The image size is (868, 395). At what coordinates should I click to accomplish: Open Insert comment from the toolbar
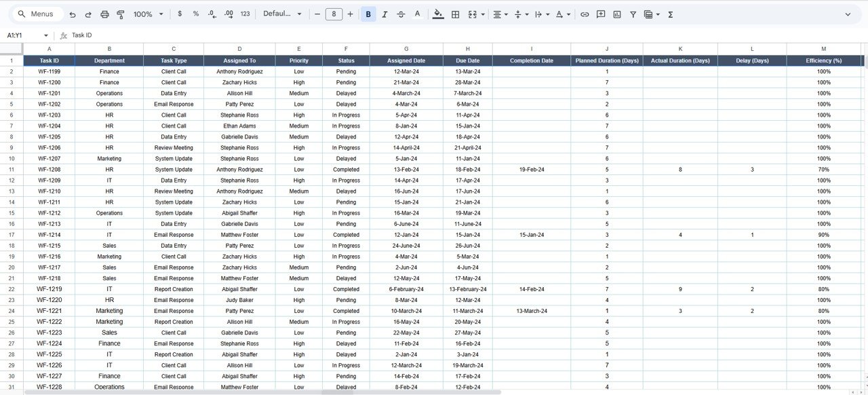click(601, 14)
